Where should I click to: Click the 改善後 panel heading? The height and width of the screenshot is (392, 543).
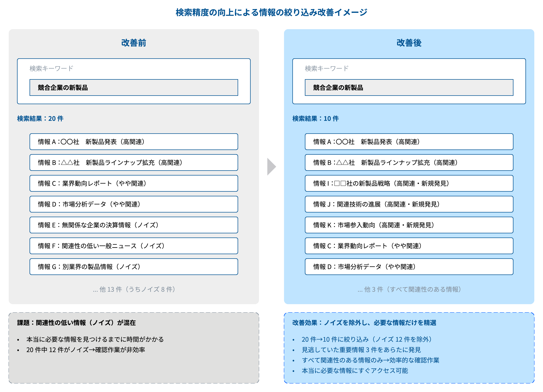coord(409,43)
